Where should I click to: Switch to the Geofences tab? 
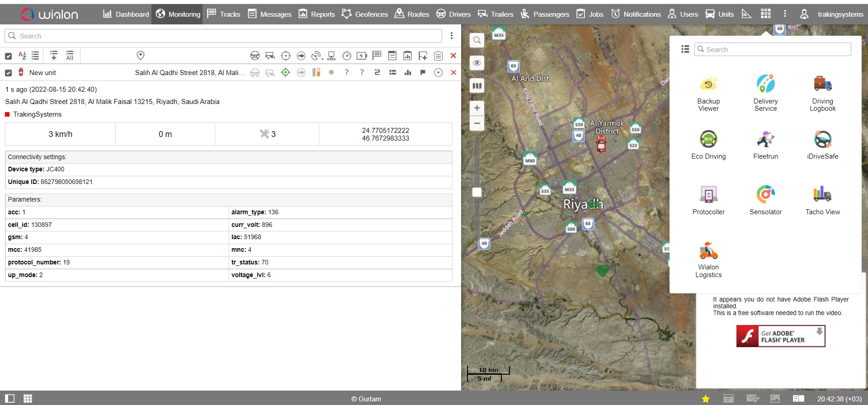tap(365, 14)
